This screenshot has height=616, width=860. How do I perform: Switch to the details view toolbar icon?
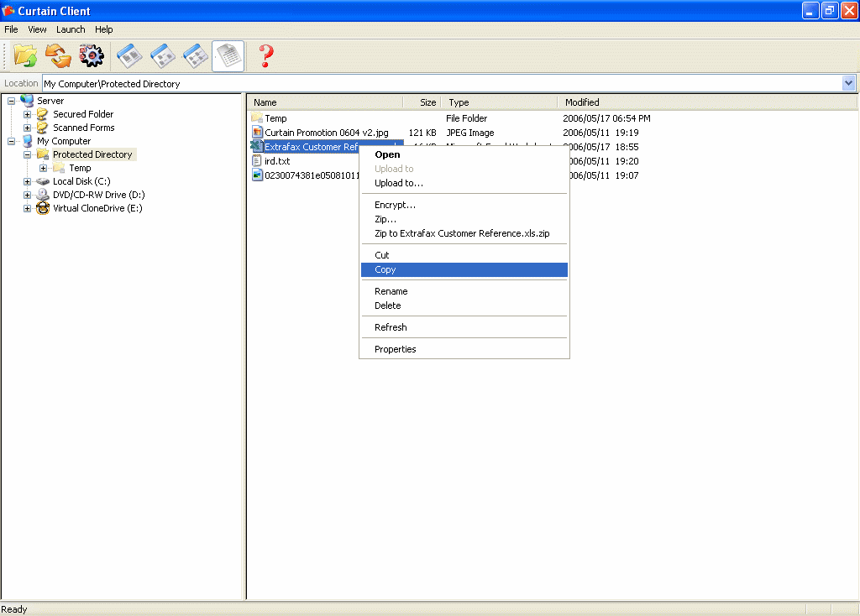coord(228,56)
